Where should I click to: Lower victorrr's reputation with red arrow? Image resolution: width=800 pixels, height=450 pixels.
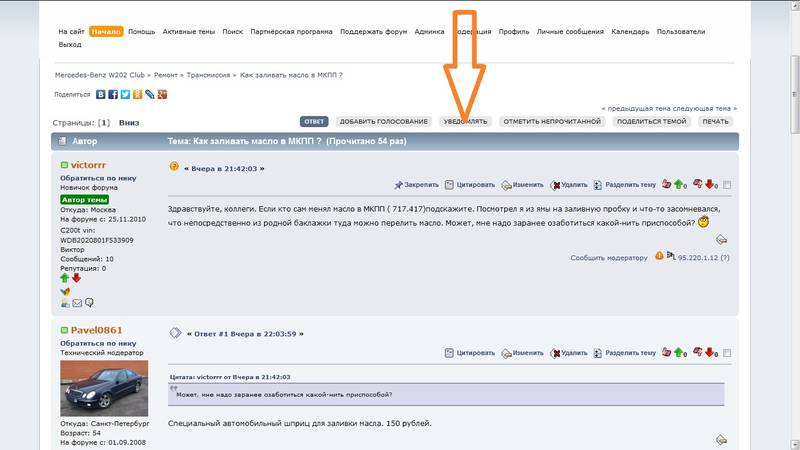(76, 278)
